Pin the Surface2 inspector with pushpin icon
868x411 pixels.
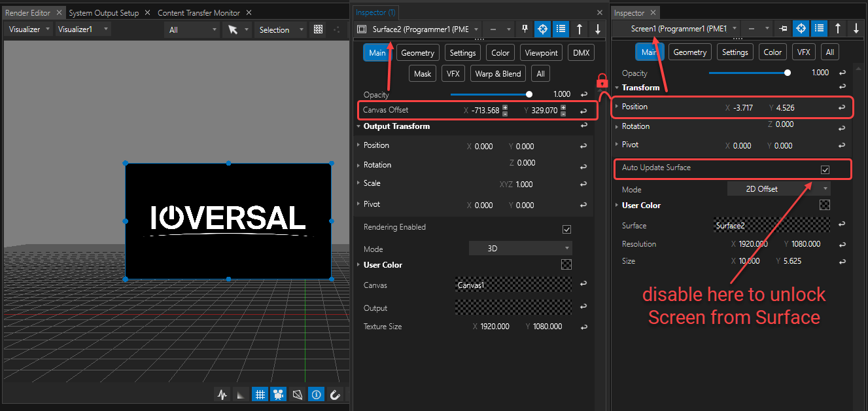point(524,29)
